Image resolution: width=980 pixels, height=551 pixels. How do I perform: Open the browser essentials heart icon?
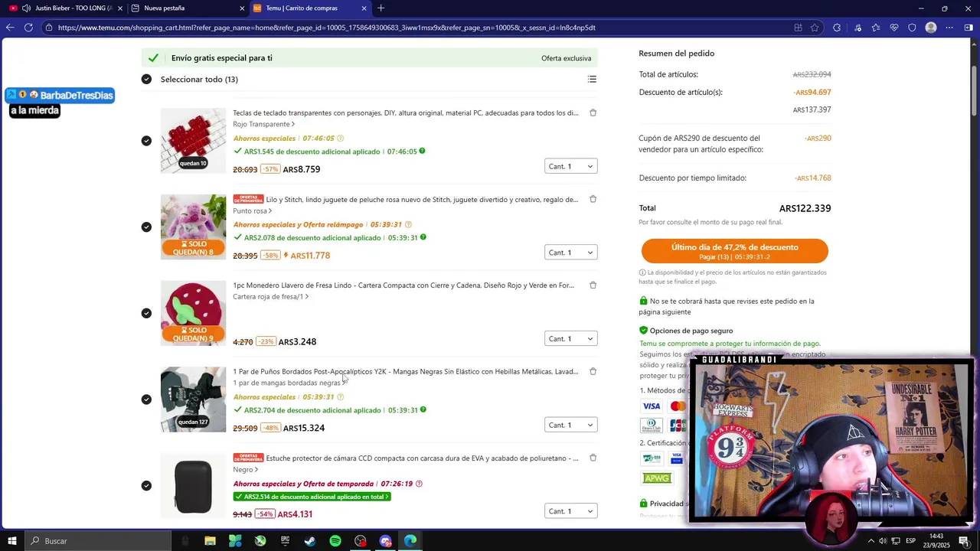894,28
